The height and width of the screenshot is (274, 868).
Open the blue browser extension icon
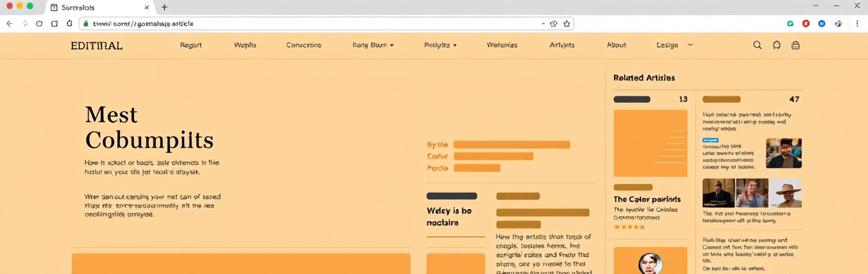[x=822, y=24]
